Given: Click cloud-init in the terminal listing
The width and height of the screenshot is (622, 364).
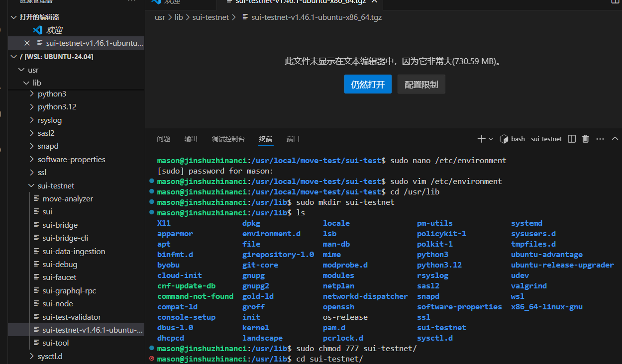Looking at the screenshot, I should 180,275.
